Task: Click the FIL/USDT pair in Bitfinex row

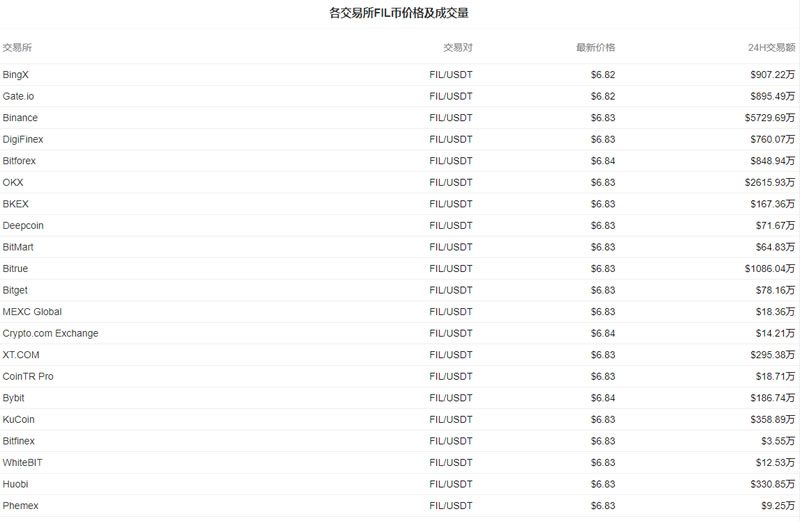Action: click(x=450, y=441)
